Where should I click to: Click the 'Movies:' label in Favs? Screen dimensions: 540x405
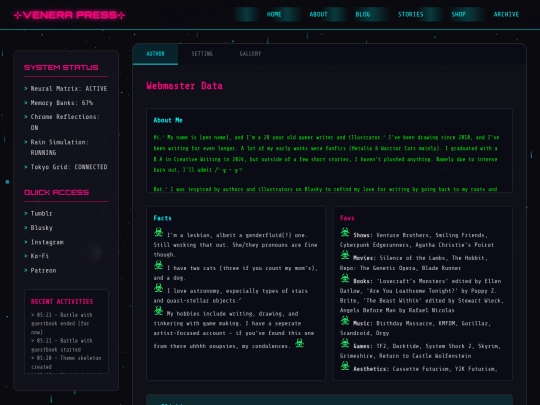[x=364, y=258]
